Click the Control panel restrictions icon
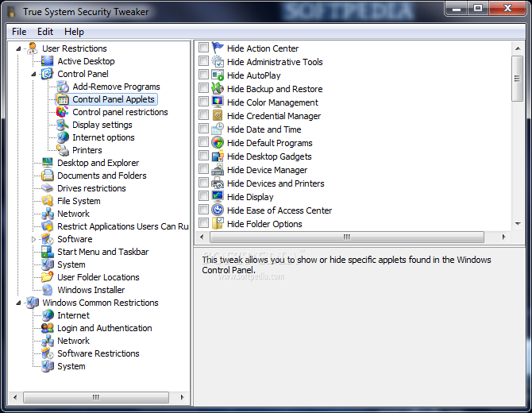The image size is (532, 413). 63,112
